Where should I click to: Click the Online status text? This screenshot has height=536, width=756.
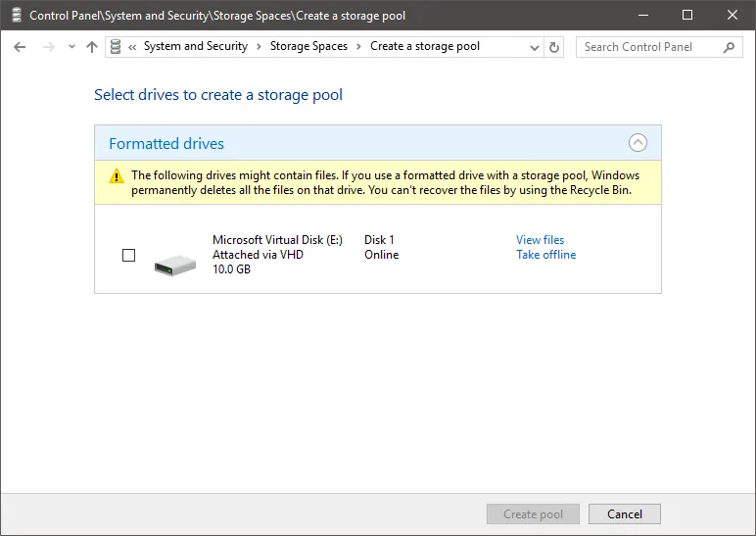(x=381, y=254)
